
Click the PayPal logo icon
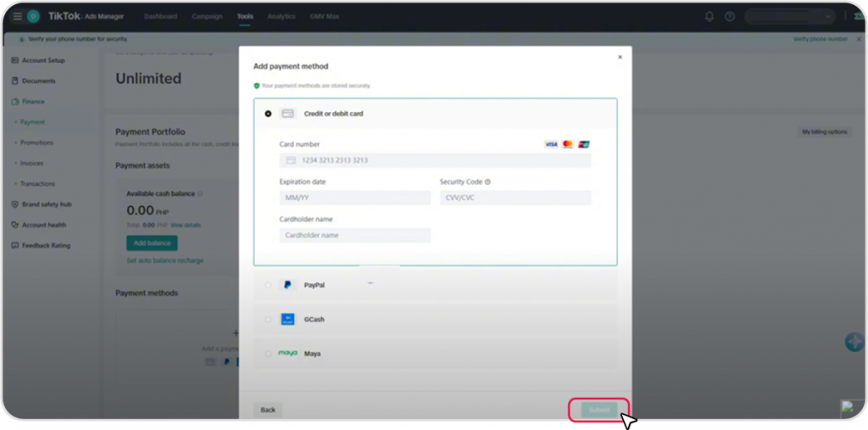288,285
